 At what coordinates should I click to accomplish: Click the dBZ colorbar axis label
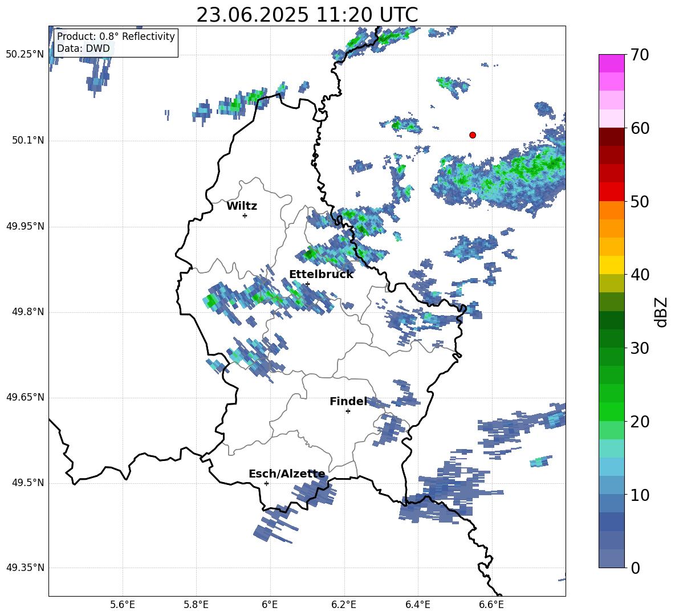(x=662, y=312)
